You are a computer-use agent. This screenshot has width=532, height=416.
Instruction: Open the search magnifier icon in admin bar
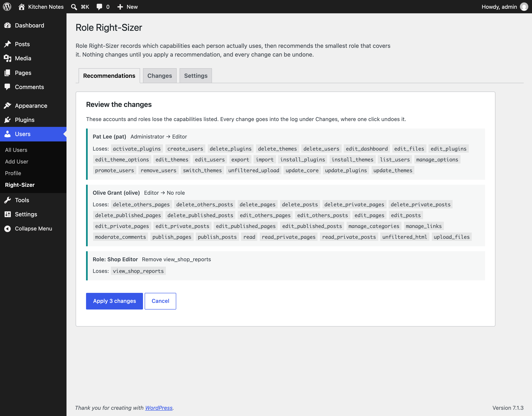click(74, 7)
